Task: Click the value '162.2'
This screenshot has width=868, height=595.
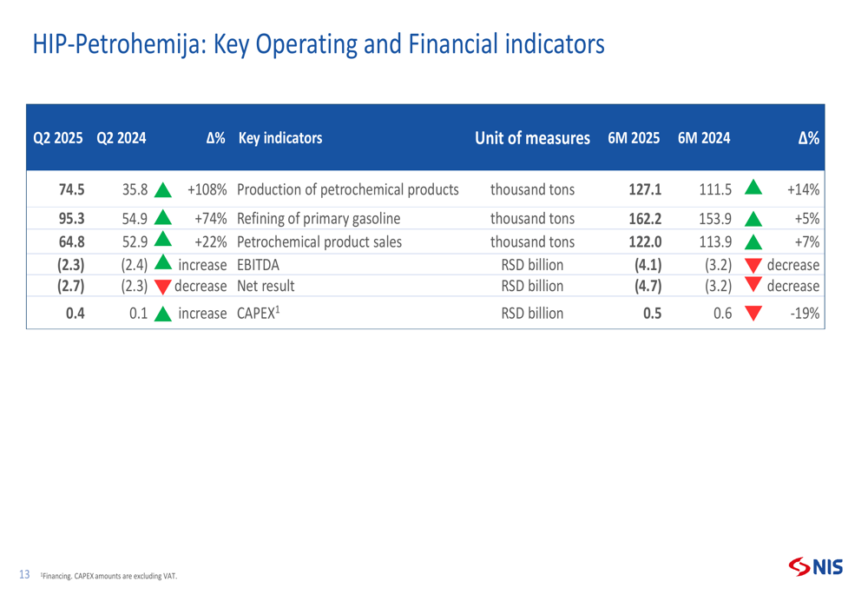Action: point(645,219)
